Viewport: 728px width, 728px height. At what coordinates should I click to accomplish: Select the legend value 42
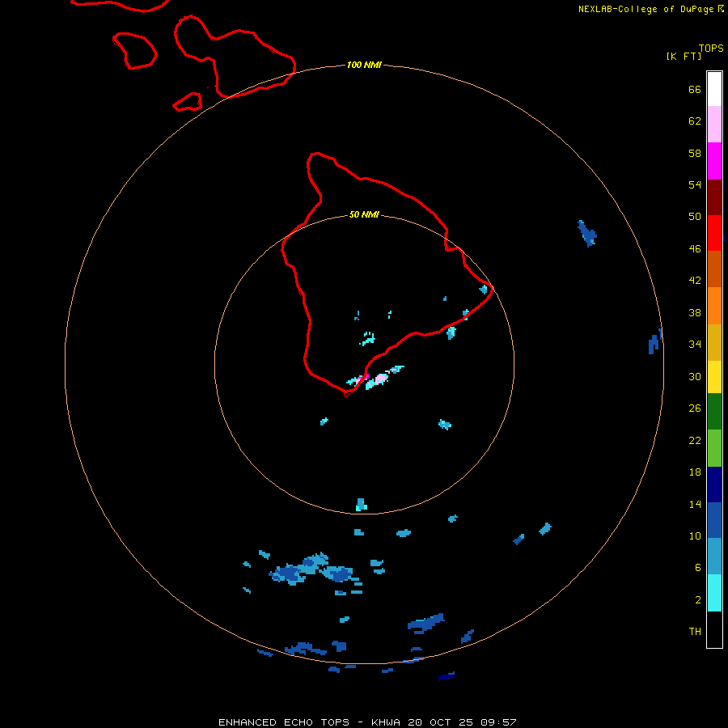tap(695, 280)
